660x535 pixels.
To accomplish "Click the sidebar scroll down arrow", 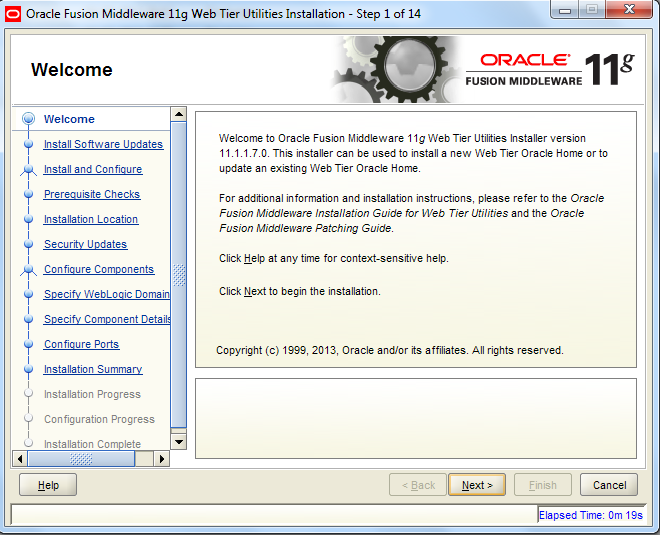I will 179,442.
